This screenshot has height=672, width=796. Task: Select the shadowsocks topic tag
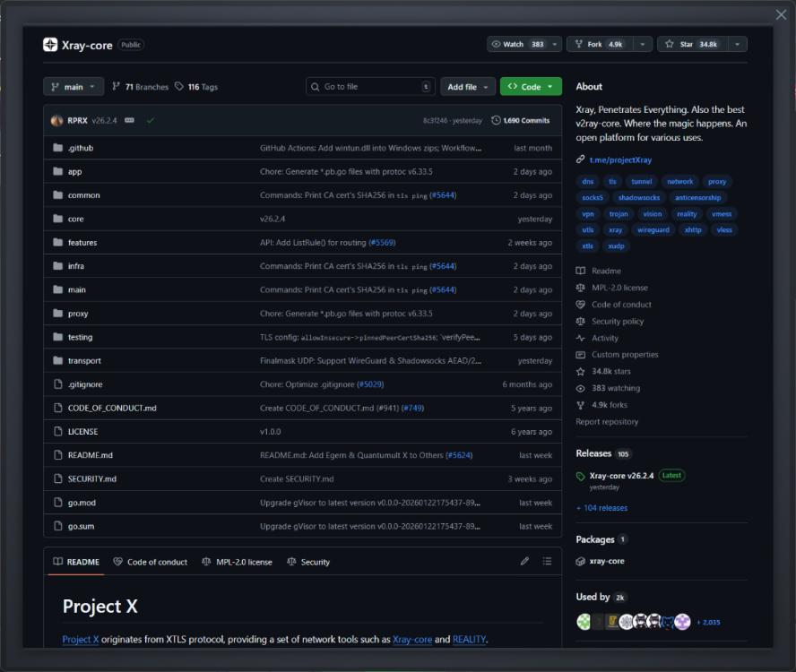tap(639, 198)
